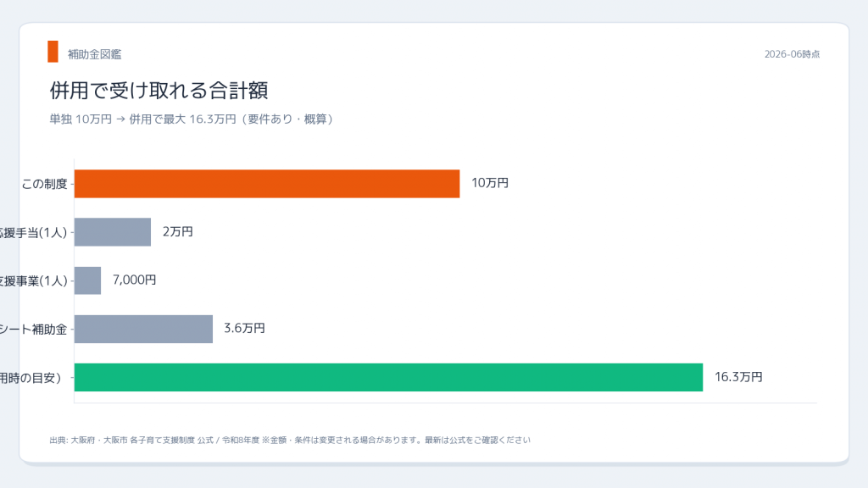This screenshot has width=868, height=488.
Task: Click the orange 10万円 bar for この制度
Action: coord(267,184)
